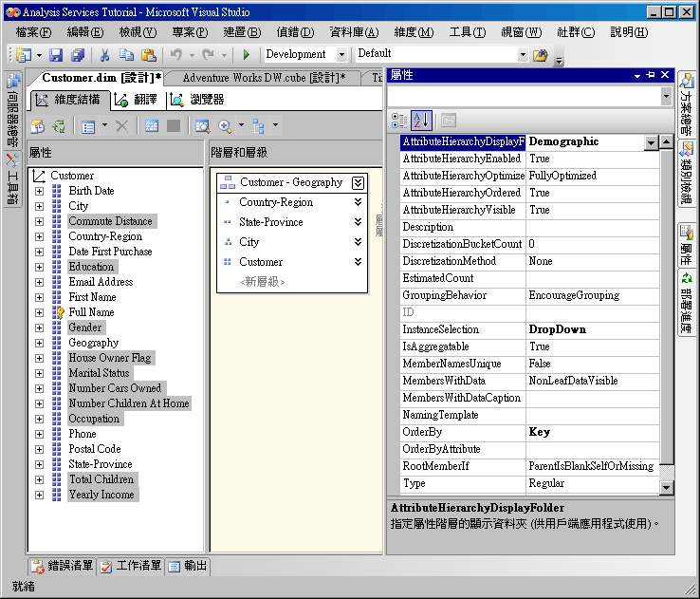This screenshot has height=599, width=700.
Task: Select the Education attribute
Action: 91,267
